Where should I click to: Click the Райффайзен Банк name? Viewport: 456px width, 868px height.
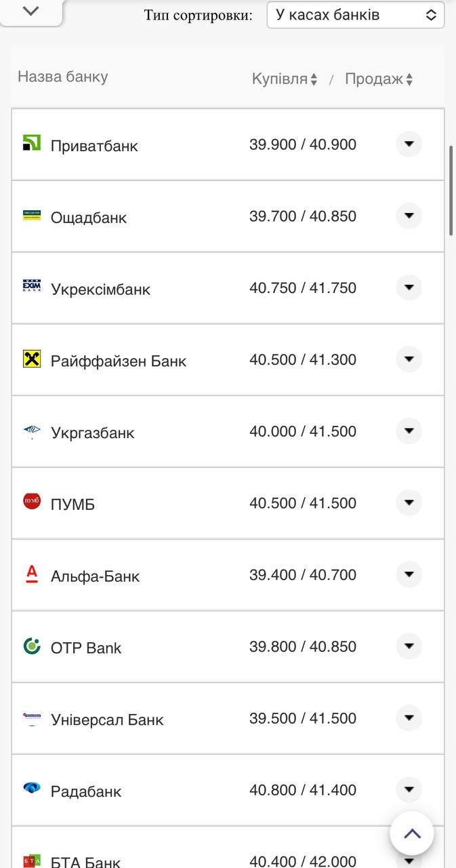tap(119, 361)
